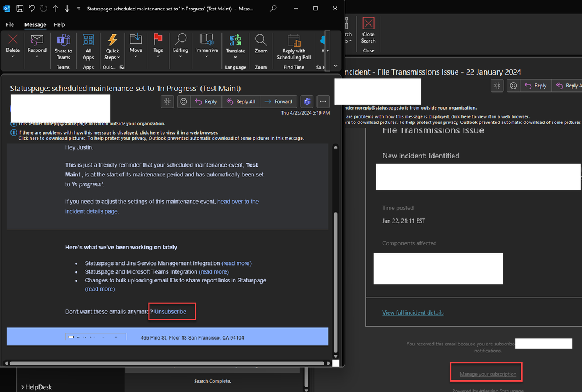The height and width of the screenshot is (392, 582).
Task: Toggle dark mode sun icon in message
Action: pyautogui.click(x=167, y=101)
